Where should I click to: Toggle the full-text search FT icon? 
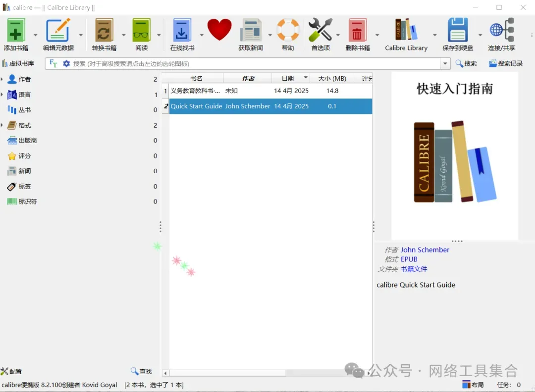click(53, 63)
